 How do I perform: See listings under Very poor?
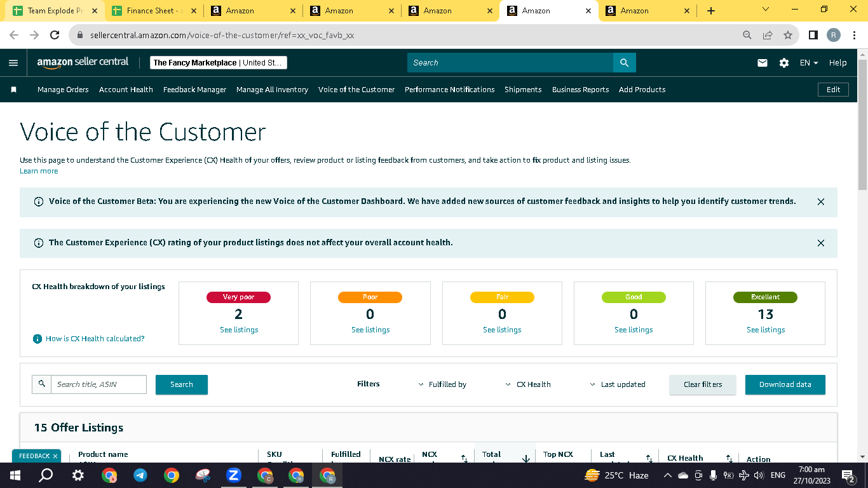click(239, 330)
